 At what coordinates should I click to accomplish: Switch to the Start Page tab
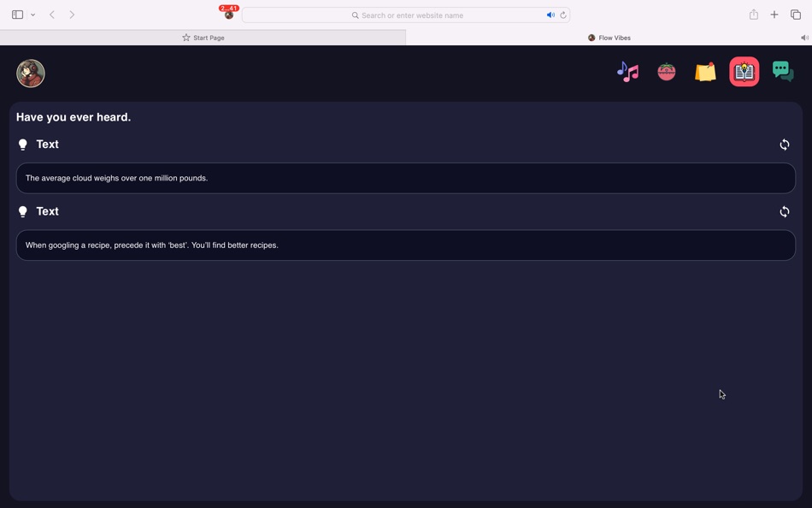pos(203,38)
